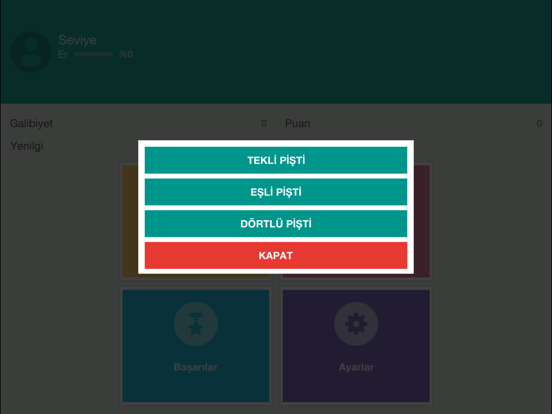
Task: Click the Galibiyet stat label
Action: pos(31,124)
